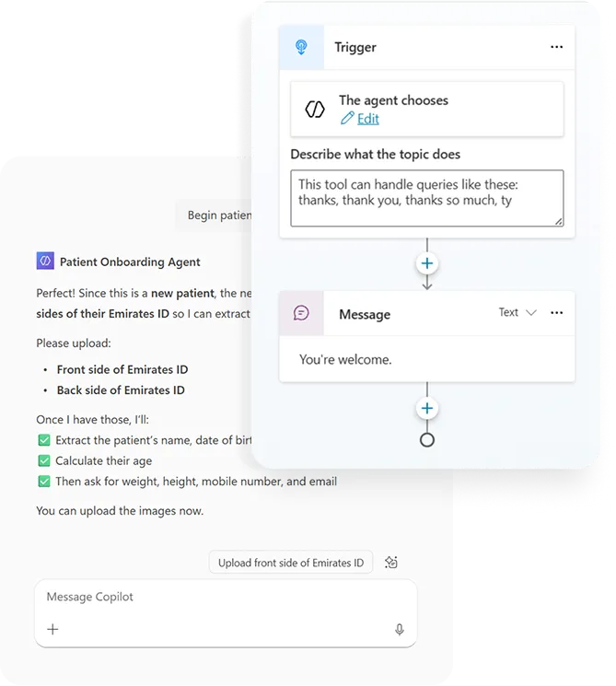Click the green check beside Then ask for weight
The image size is (616, 686).
coord(44,482)
